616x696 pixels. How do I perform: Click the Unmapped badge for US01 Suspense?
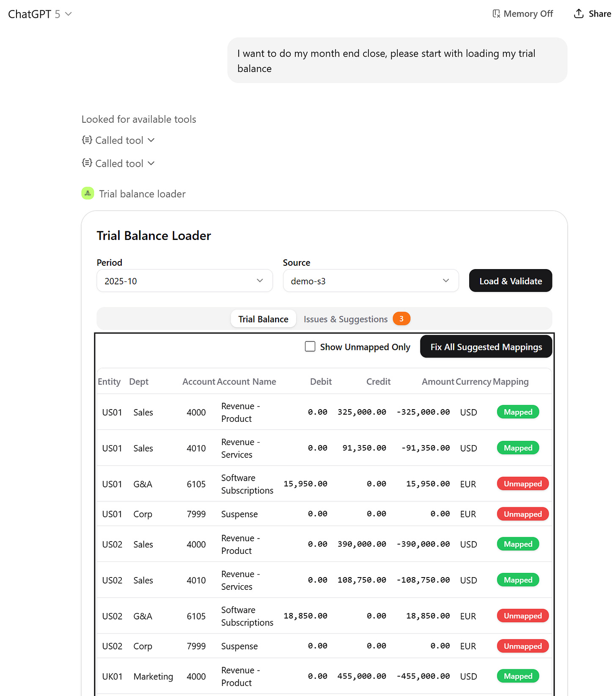point(522,514)
